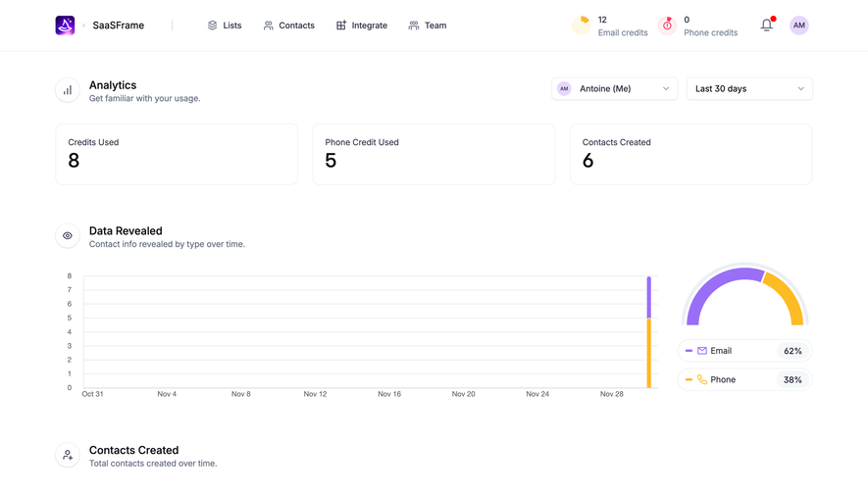Click the Contacts people icon

click(x=269, y=25)
